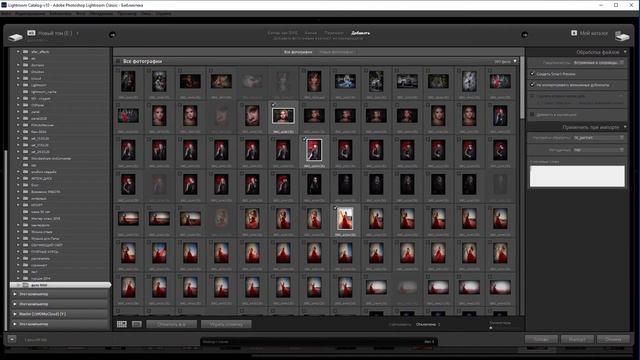The height and width of the screenshot is (360, 640).
Task: Click the Новый том (E:) source label
Action: pyautogui.click(x=55, y=33)
